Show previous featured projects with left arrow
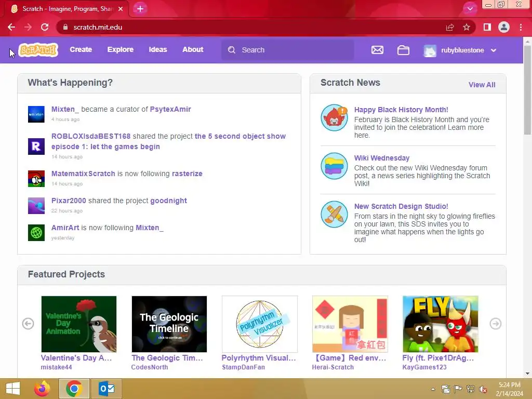 tap(28, 324)
